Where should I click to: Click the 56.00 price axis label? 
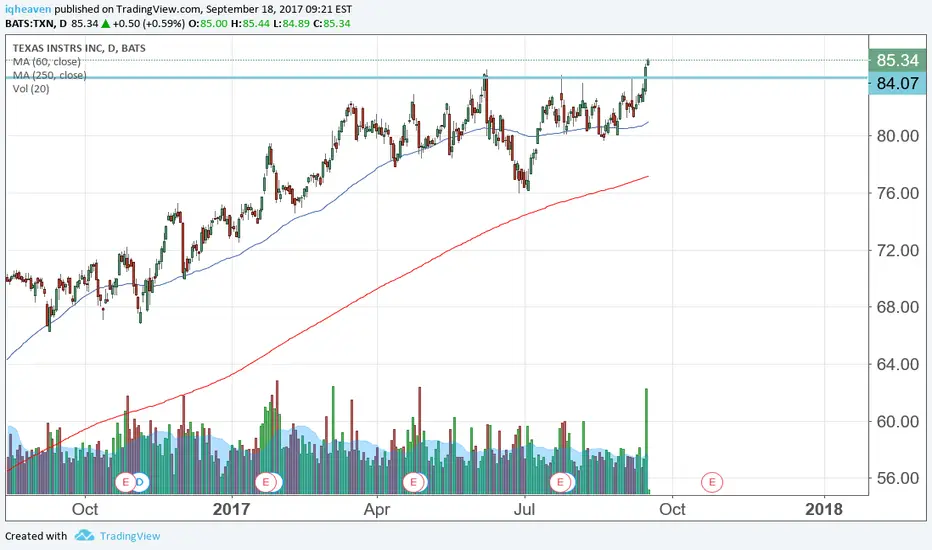898,478
